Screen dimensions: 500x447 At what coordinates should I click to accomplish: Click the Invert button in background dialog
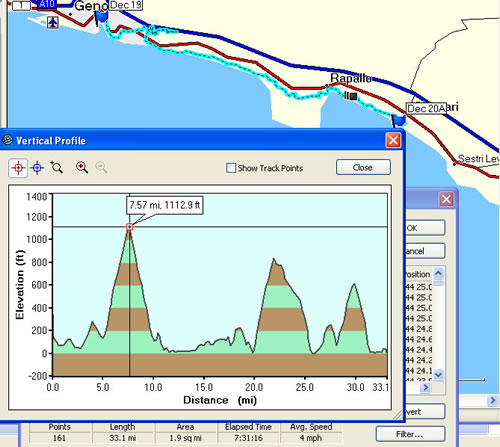pos(425,412)
